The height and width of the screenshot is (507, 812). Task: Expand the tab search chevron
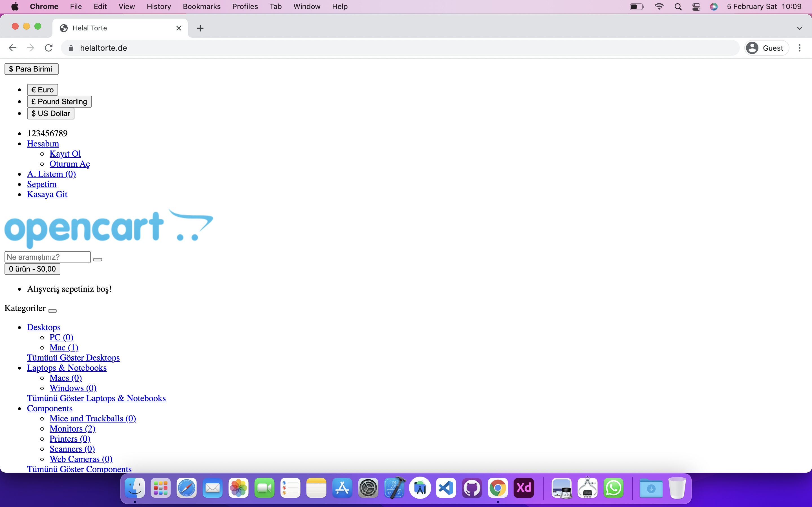(x=799, y=28)
